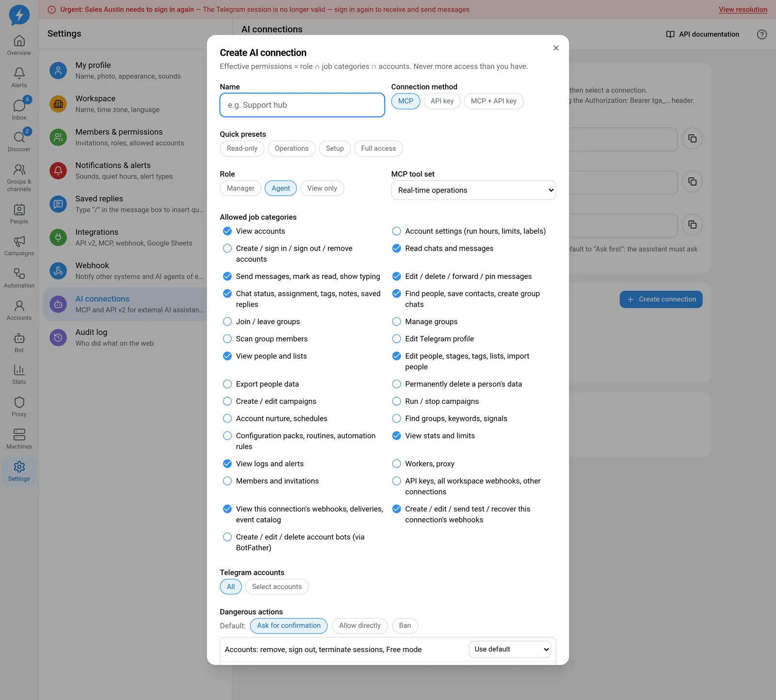Click the Audit log clock icon

click(58, 337)
